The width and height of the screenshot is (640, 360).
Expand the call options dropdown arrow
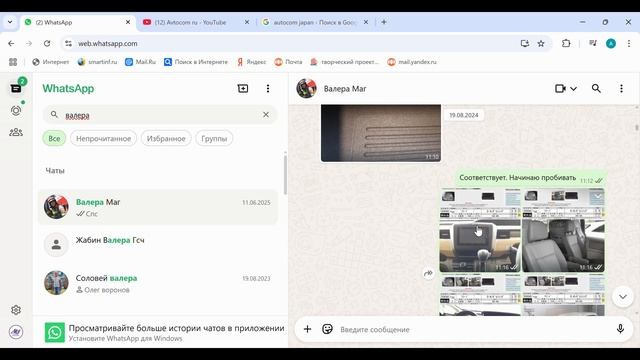pos(573,89)
